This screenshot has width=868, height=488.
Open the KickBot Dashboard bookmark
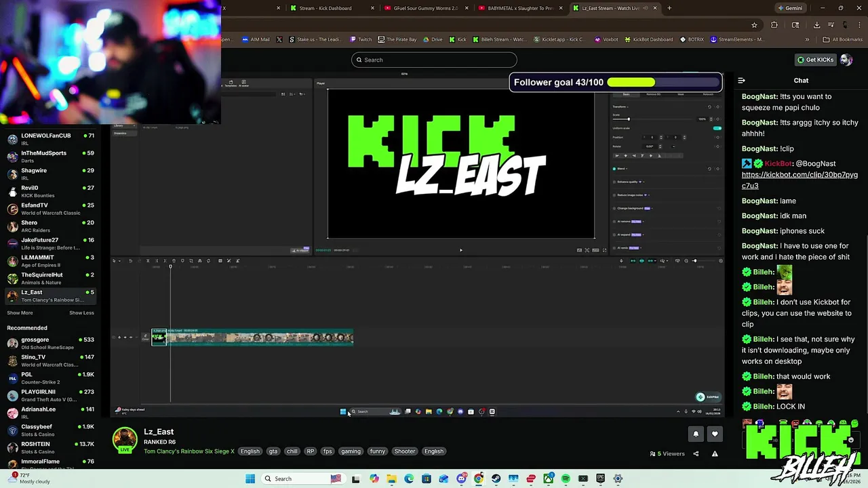648,39
